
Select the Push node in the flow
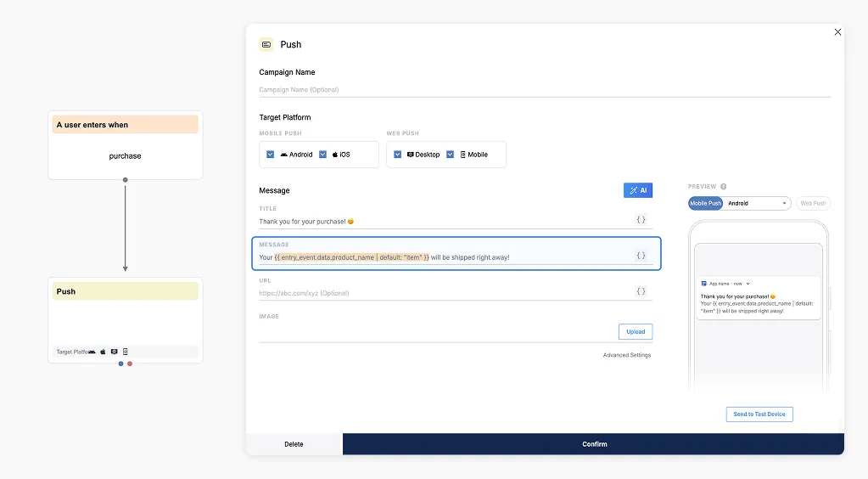[125, 320]
